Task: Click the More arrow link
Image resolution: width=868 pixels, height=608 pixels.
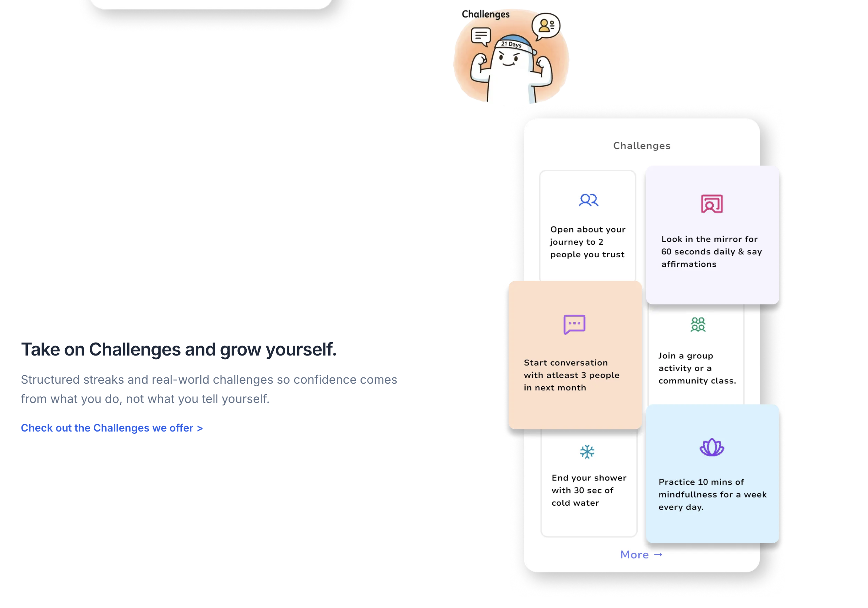Action: [642, 555]
